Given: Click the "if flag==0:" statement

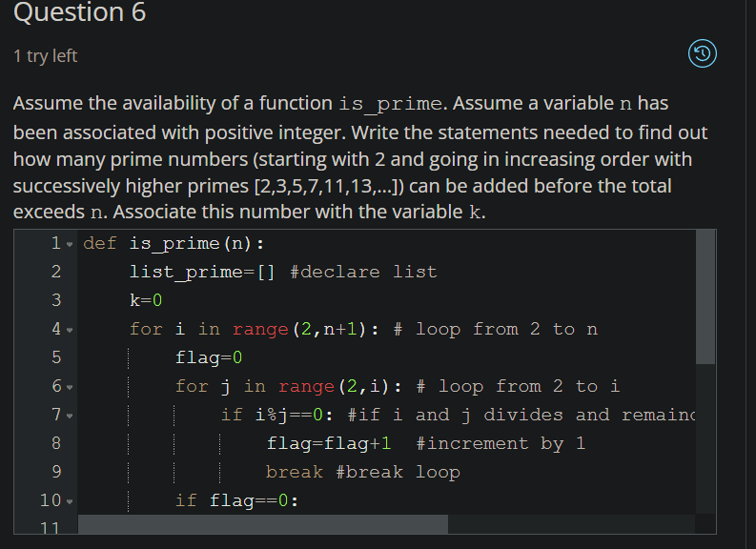Looking at the screenshot, I should [236, 500].
